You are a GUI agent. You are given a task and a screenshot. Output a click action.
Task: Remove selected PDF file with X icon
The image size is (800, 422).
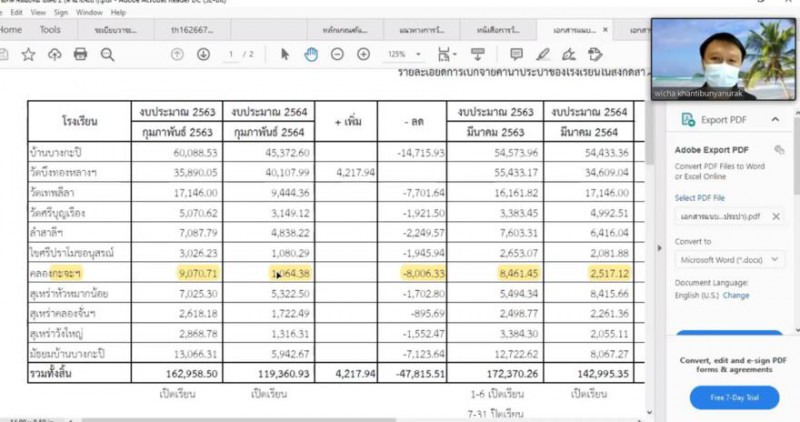(776, 216)
